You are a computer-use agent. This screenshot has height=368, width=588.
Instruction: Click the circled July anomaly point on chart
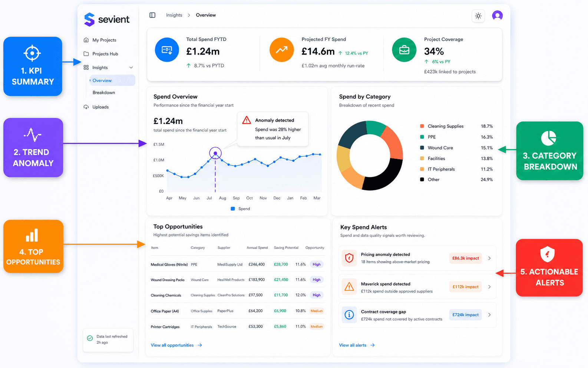tap(215, 153)
